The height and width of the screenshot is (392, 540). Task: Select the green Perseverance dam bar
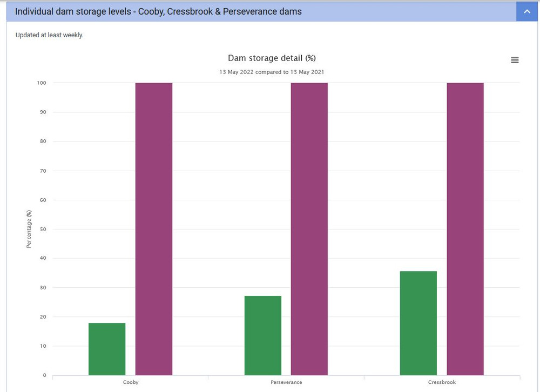[x=262, y=335]
